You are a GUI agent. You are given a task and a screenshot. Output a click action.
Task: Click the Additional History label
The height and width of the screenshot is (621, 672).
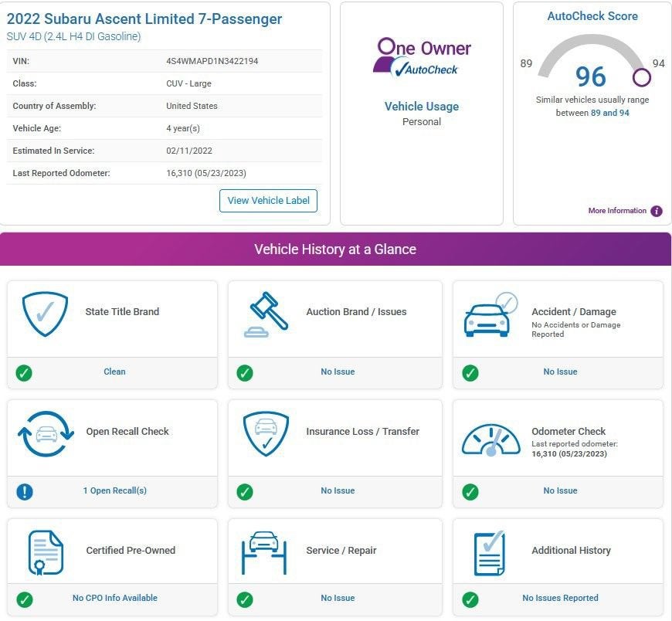tap(571, 550)
